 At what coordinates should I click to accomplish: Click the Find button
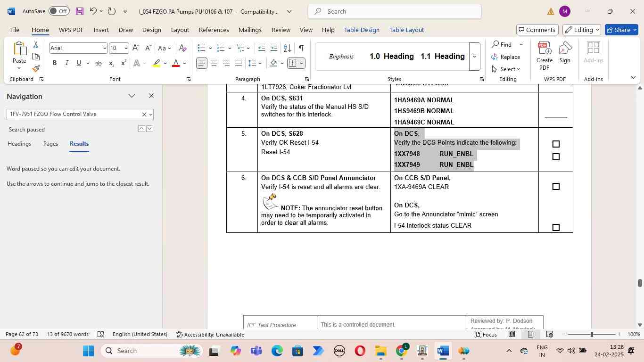(502, 45)
